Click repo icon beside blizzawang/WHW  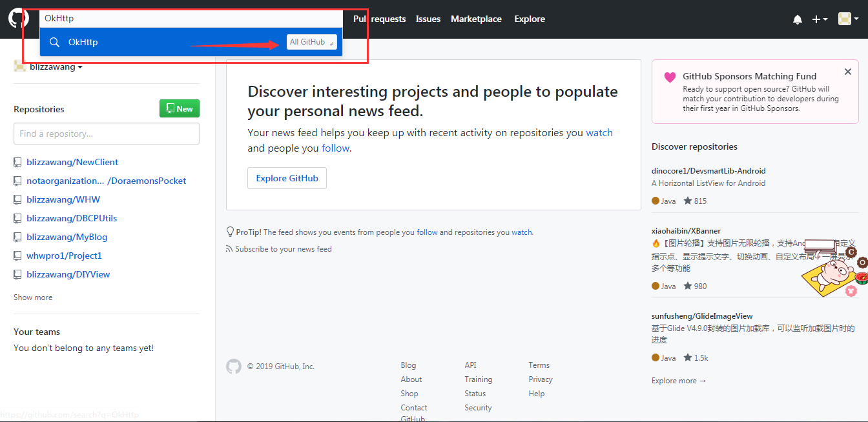(x=18, y=199)
